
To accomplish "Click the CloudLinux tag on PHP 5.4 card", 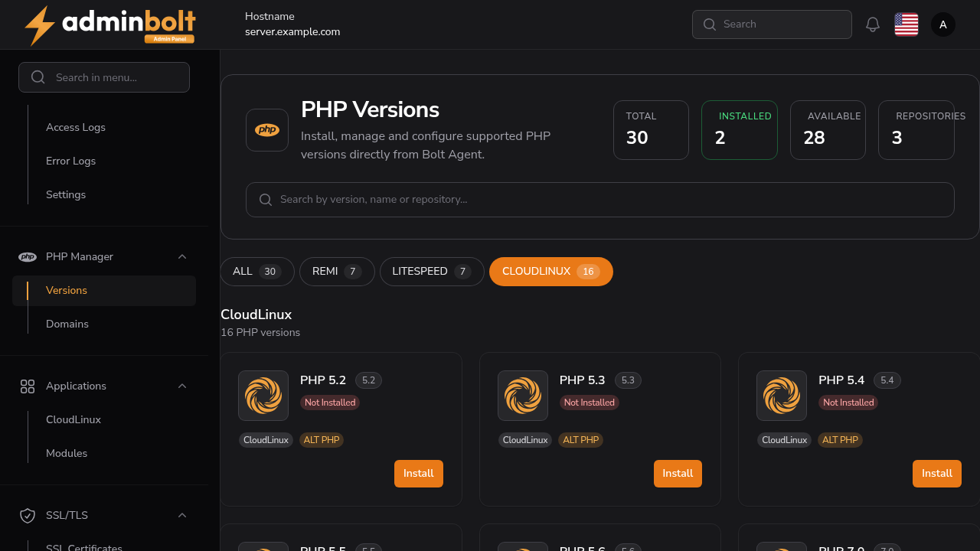I will point(785,440).
